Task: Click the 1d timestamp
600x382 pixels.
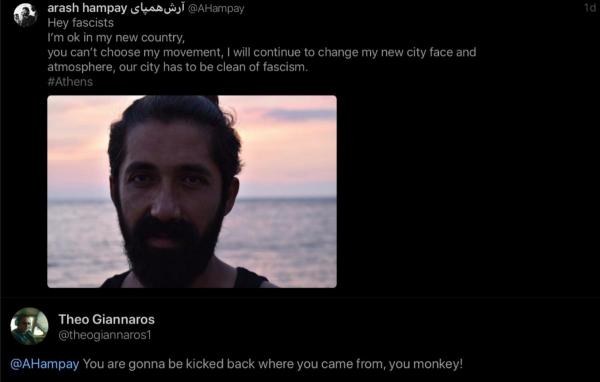Action: 590,8
